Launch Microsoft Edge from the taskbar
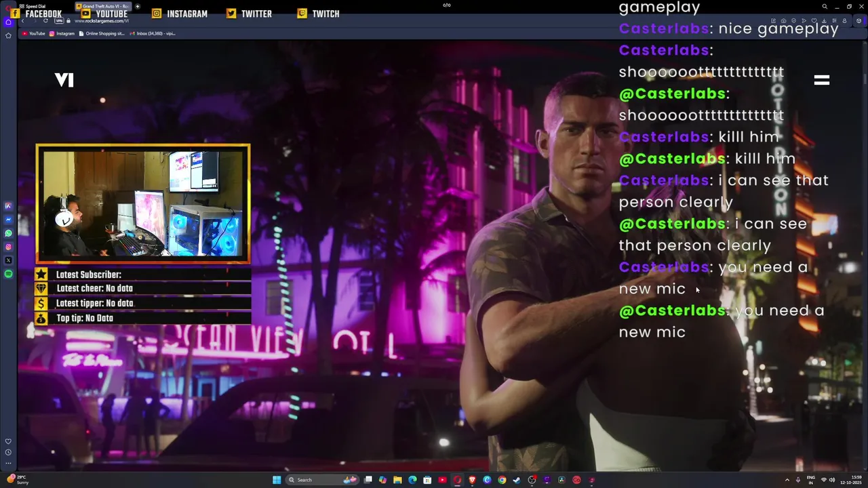The height and width of the screenshot is (488, 868). [412, 480]
